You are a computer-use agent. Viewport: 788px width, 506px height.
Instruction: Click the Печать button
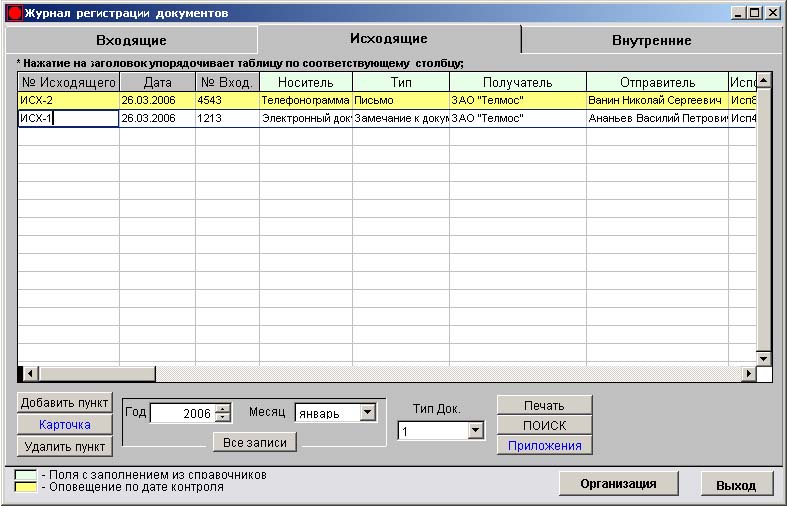[544, 405]
